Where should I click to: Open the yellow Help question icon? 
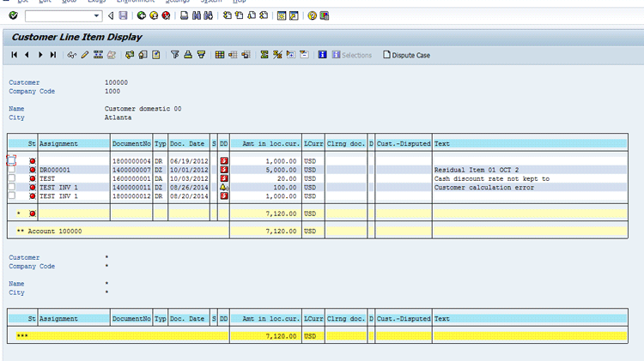coord(312,15)
